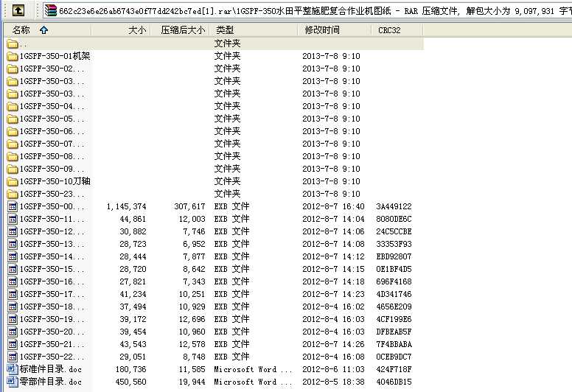Sort by CRC32 column header
The width and height of the screenshot is (572, 392).
click(x=397, y=30)
